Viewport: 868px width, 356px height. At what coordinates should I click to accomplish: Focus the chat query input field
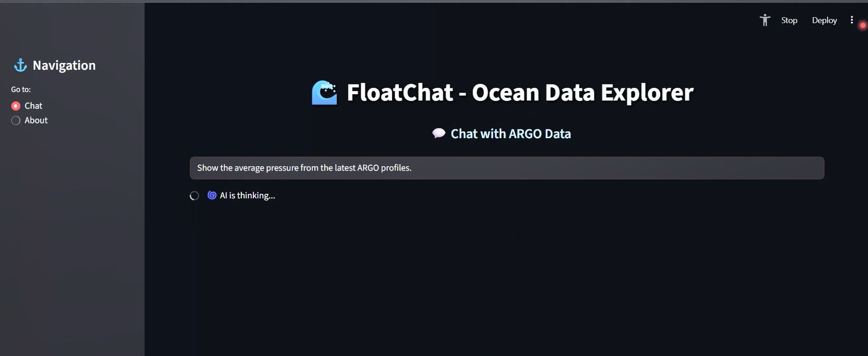[x=506, y=168]
